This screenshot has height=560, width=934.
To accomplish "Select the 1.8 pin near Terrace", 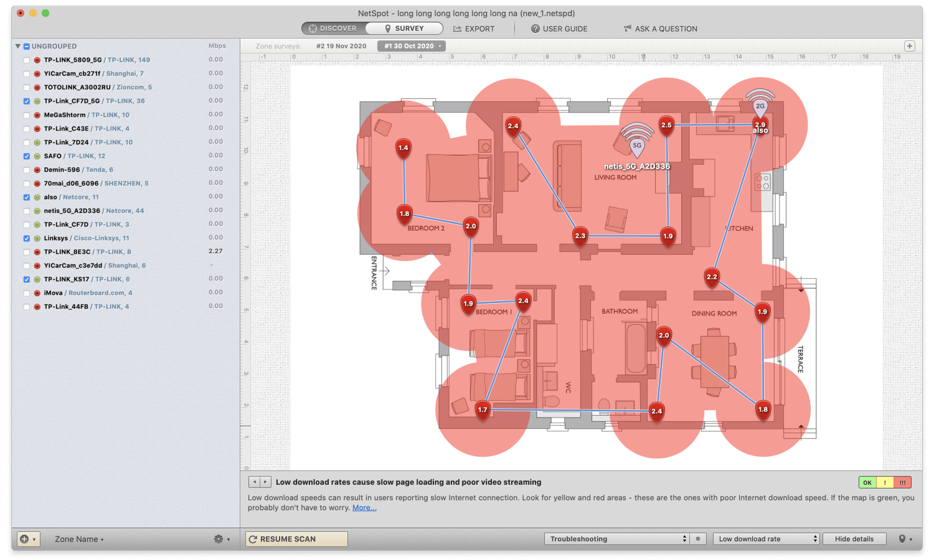I will pos(763,411).
